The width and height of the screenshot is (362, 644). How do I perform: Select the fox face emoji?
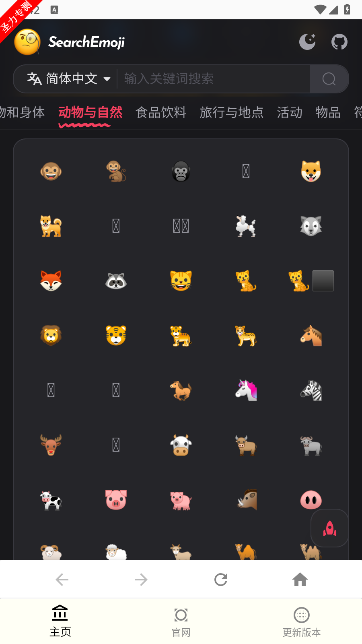pos(51,281)
